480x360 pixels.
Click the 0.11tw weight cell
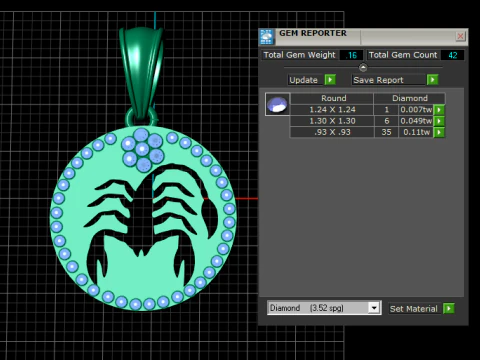[x=416, y=132]
